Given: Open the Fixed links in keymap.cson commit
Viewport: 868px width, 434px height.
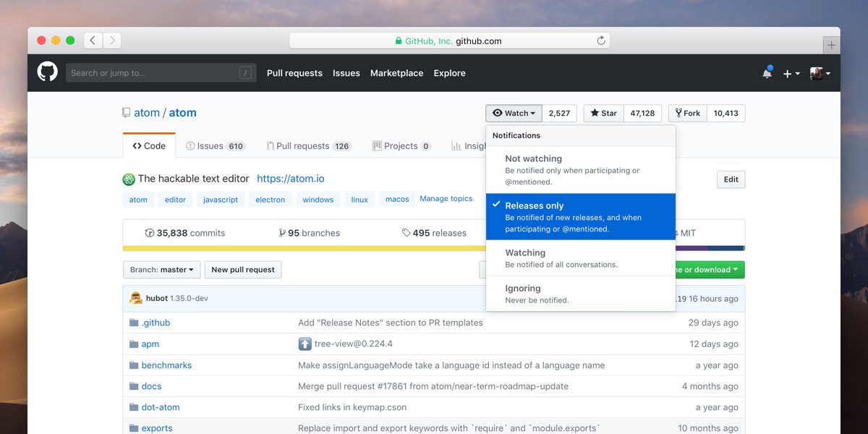Looking at the screenshot, I should (352, 407).
